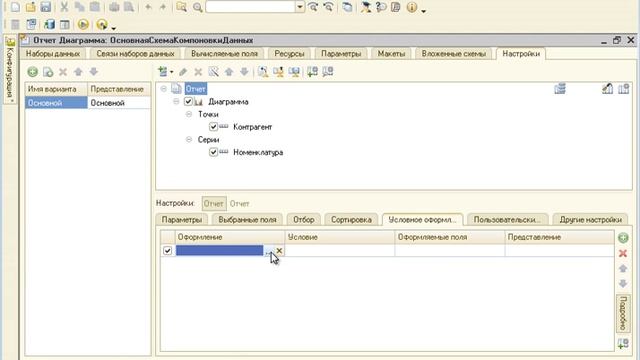Open lower Параметры settings tab

pos(182,220)
